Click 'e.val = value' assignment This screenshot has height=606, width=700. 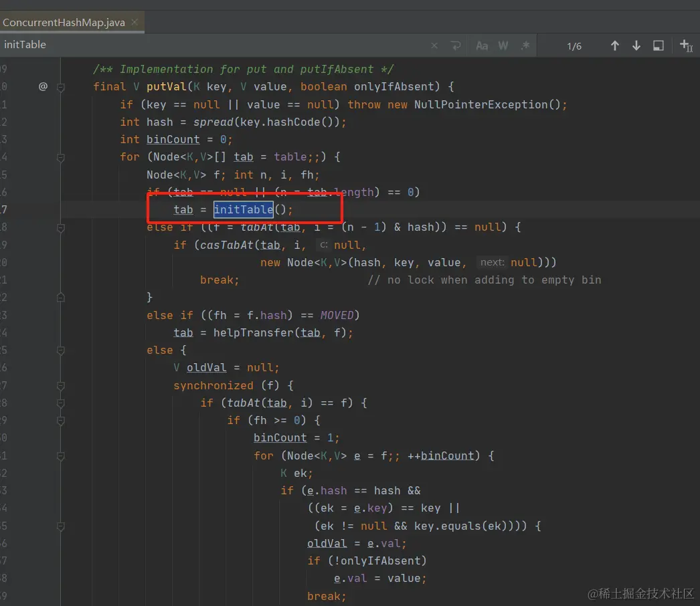tap(379, 579)
